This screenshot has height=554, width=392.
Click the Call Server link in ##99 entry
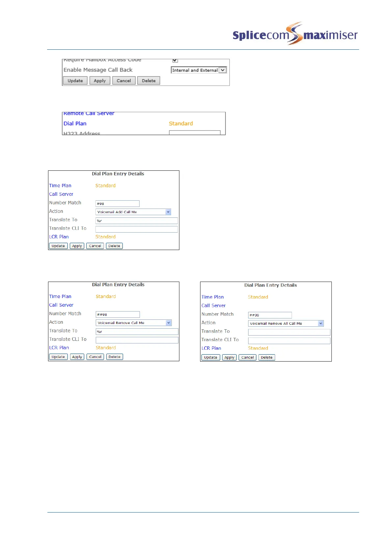214,306
